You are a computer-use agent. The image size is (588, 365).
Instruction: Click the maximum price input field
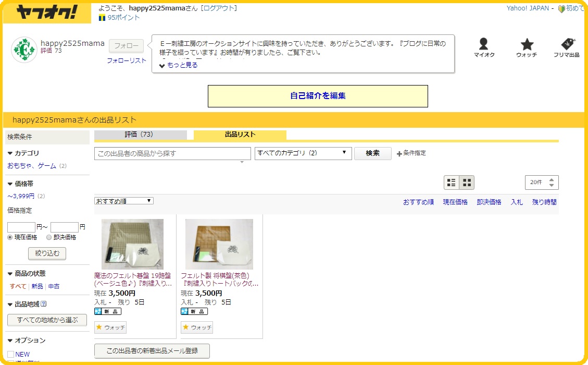click(65, 227)
